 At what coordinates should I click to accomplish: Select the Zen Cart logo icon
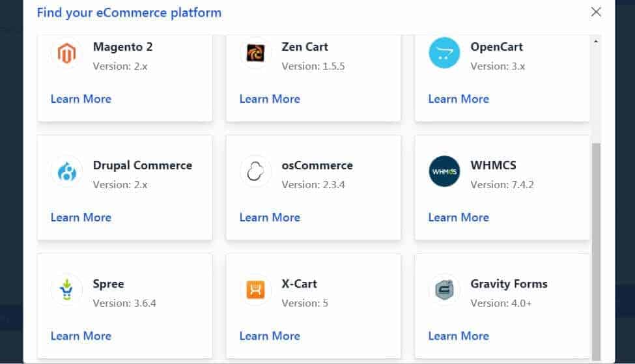(255, 53)
